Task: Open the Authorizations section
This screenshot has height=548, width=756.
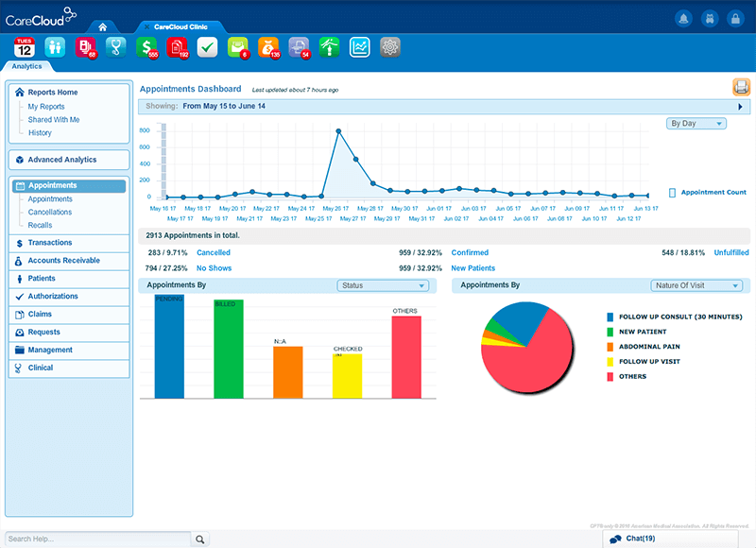Action: pos(69,297)
